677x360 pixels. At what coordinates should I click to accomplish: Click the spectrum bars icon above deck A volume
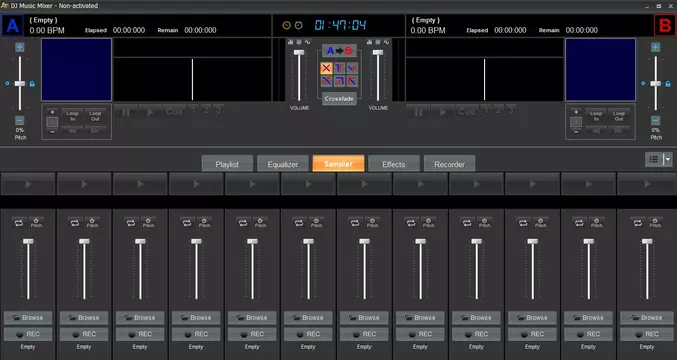click(290, 42)
